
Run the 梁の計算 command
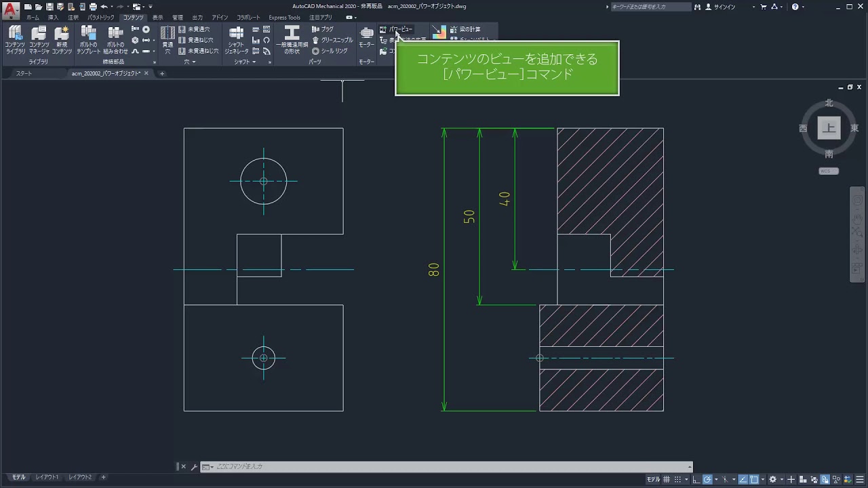[470, 29]
